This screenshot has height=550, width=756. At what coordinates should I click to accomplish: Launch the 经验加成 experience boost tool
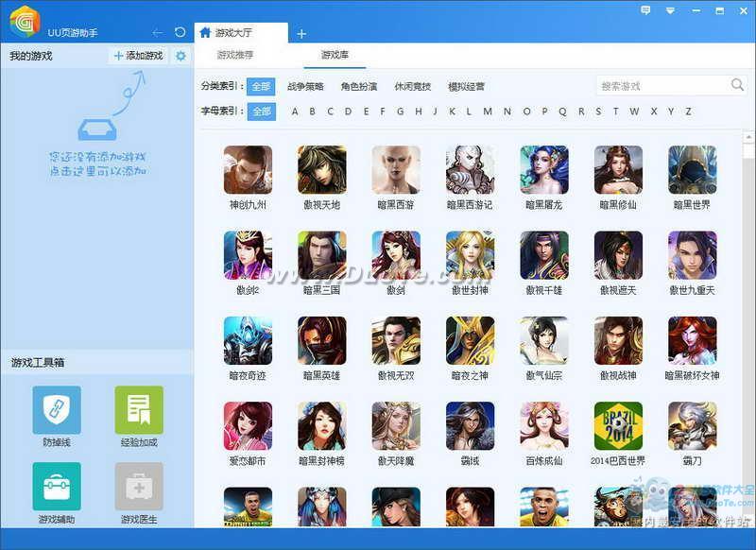[x=139, y=410]
